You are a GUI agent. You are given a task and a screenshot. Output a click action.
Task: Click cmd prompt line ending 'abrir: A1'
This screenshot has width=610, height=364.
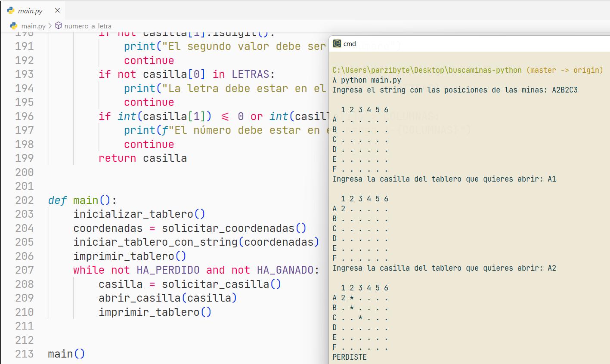pyautogui.click(x=444, y=179)
